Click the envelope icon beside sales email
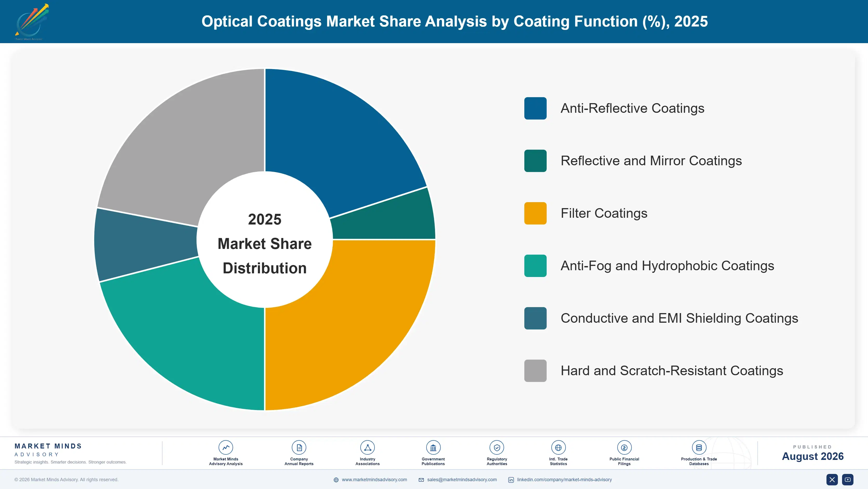This screenshot has width=868, height=489. click(x=421, y=480)
